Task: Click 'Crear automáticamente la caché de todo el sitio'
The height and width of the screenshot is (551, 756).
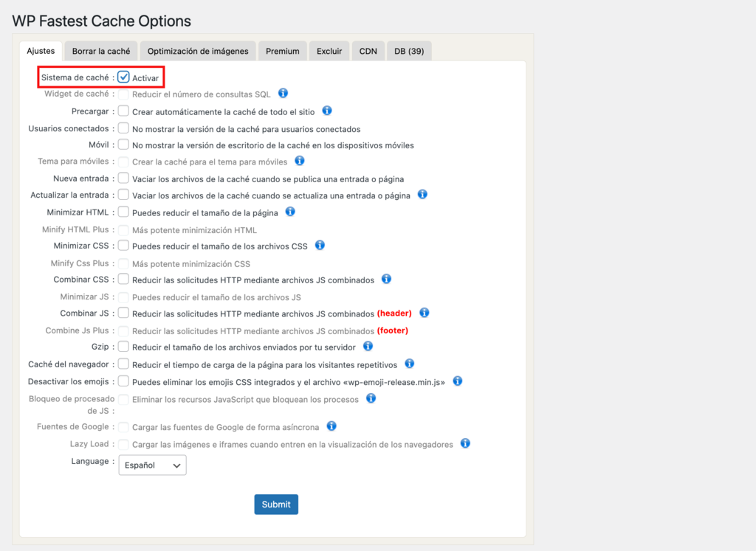Action: pos(223,111)
